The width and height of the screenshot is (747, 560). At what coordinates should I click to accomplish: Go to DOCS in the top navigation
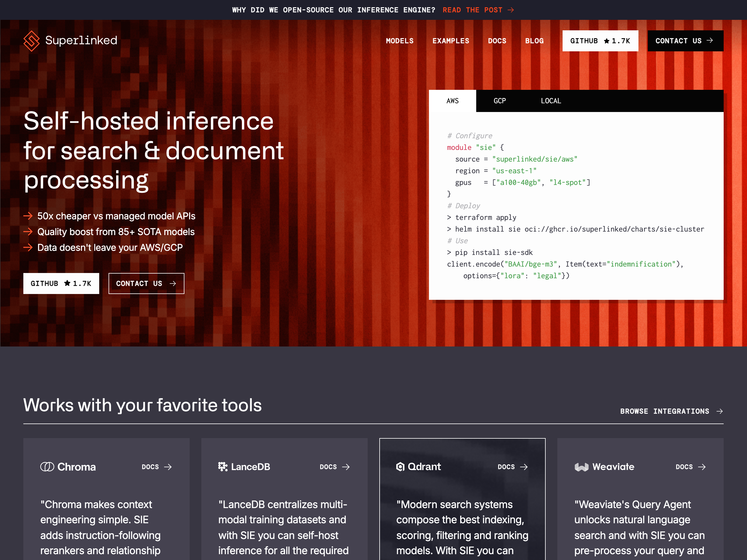click(x=497, y=41)
